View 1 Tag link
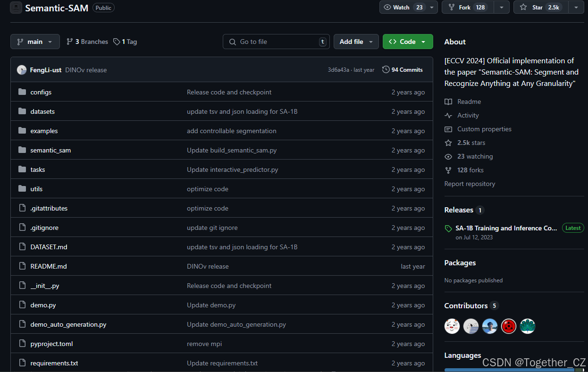 point(125,42)
